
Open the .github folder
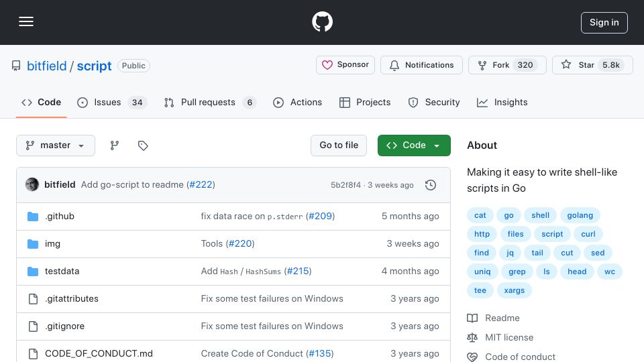60,217
